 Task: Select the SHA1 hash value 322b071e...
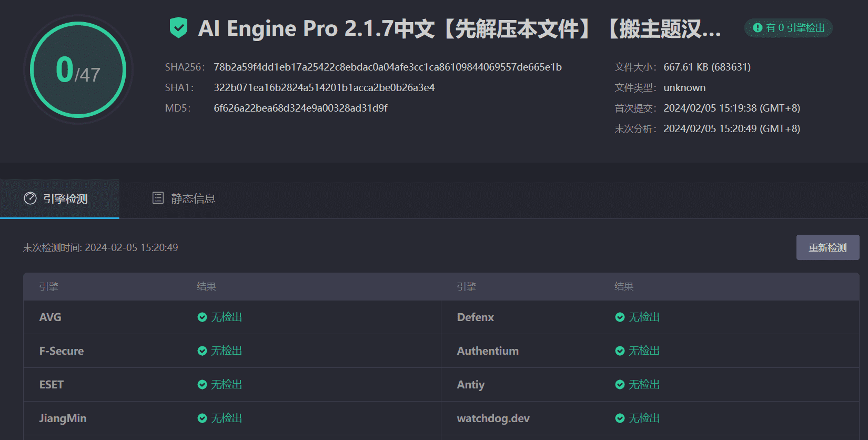324,87
